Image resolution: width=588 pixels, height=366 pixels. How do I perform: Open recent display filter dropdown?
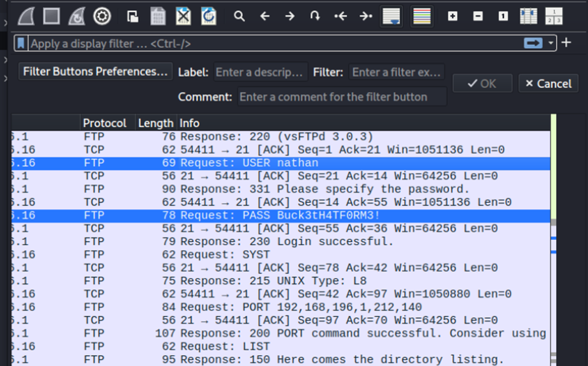(x=551, y=43)
